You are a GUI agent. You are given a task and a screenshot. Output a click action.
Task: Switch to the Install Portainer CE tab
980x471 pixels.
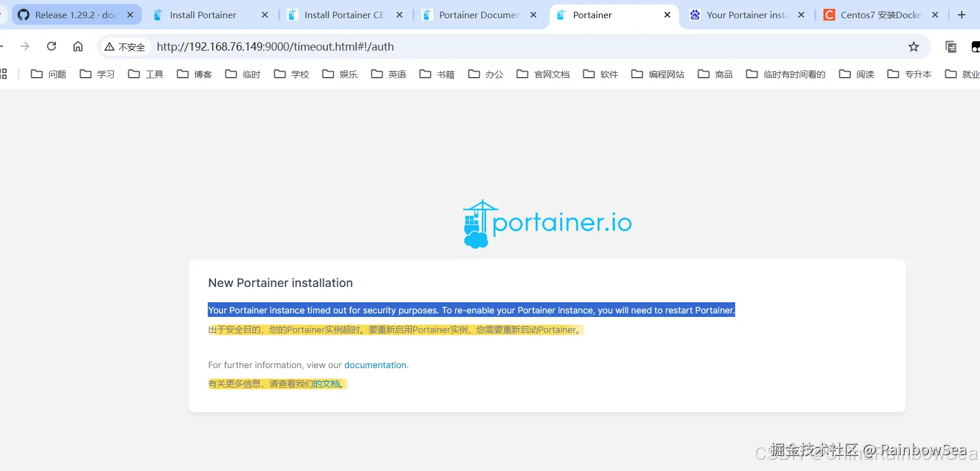tap(344, 15)
